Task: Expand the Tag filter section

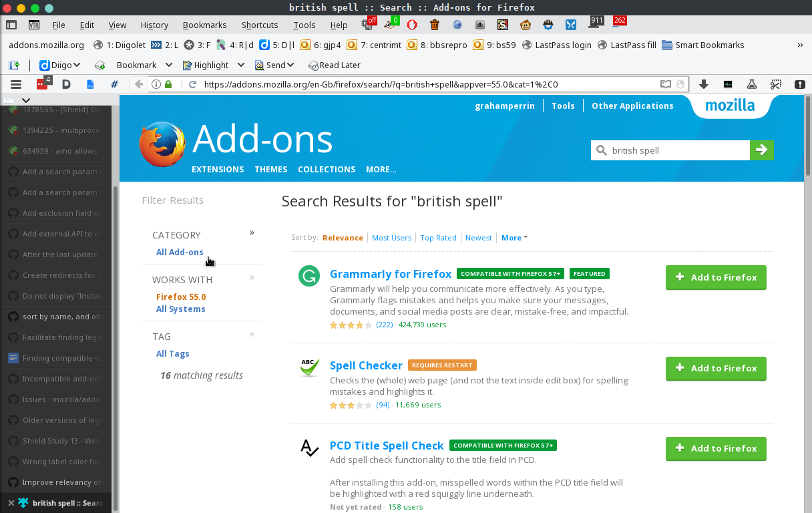Action: coord(252,335)
